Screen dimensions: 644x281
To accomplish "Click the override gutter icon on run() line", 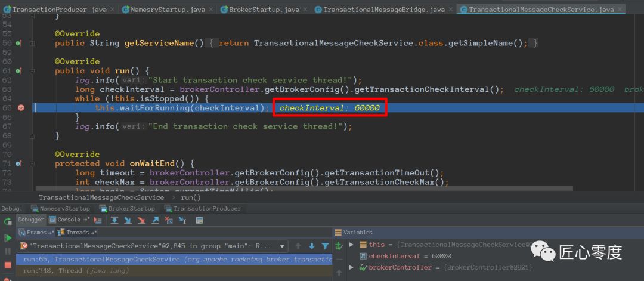I will click(x=18, y=71).
